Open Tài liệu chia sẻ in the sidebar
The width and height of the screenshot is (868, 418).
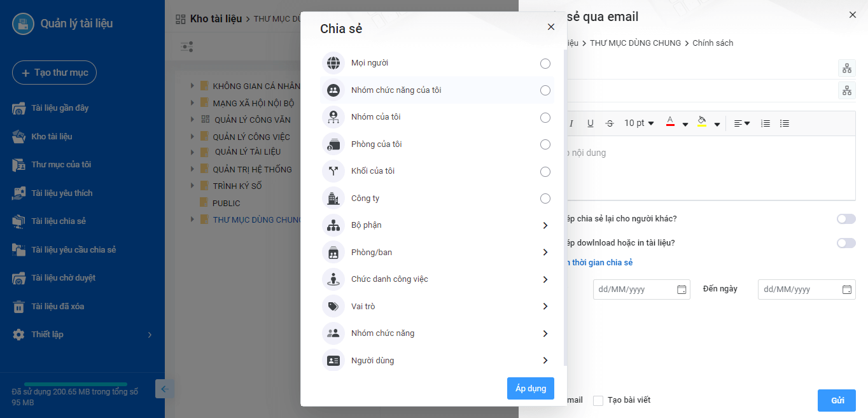click(x=59, y=221)
